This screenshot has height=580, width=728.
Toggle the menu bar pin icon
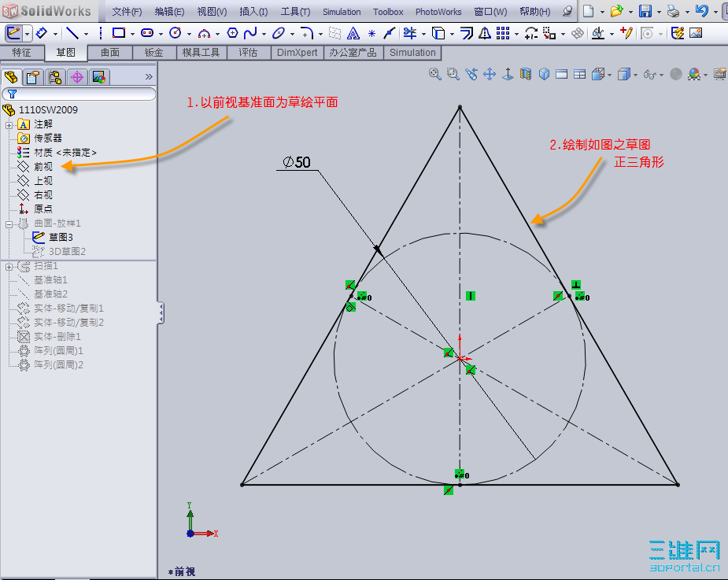(567, 11)
